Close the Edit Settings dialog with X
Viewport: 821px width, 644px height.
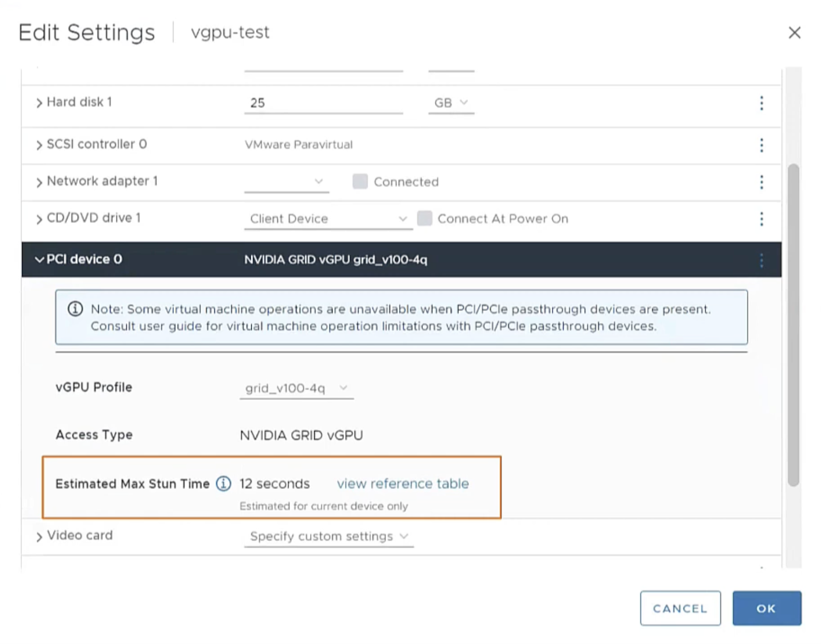[x=794, y=33]
